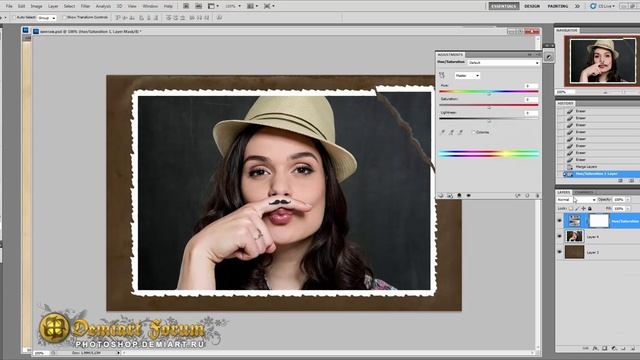Enable the Auto-Select checkbox
The height and width of the screenshot is (360, 640).
(14, 18)
